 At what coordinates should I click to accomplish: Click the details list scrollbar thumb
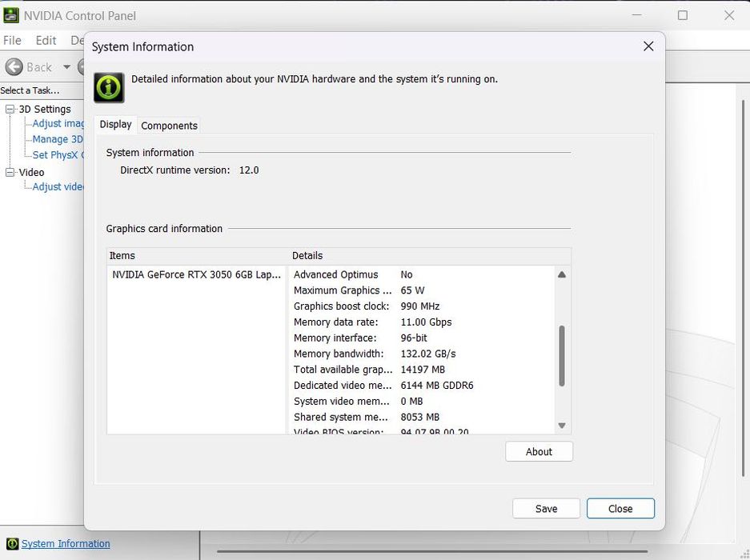[562, 356]
